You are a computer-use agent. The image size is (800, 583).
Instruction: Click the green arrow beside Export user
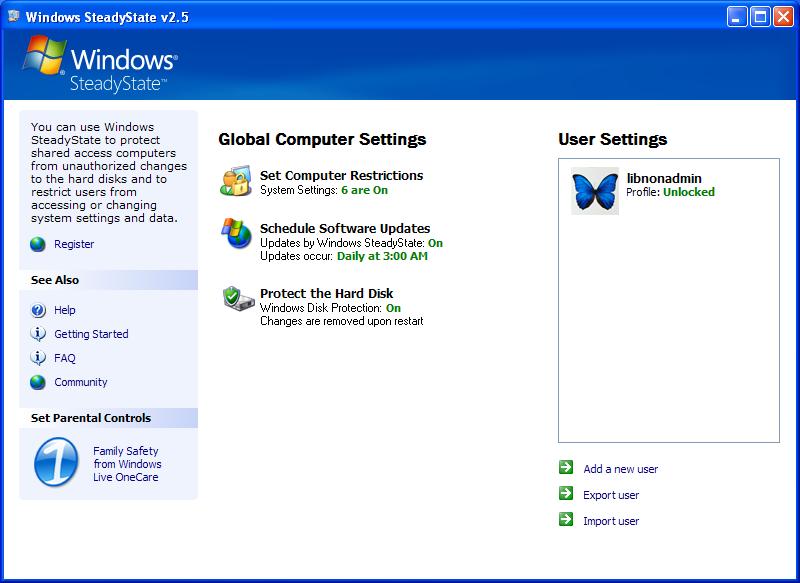pyautogui.click(x=566, y=493)
